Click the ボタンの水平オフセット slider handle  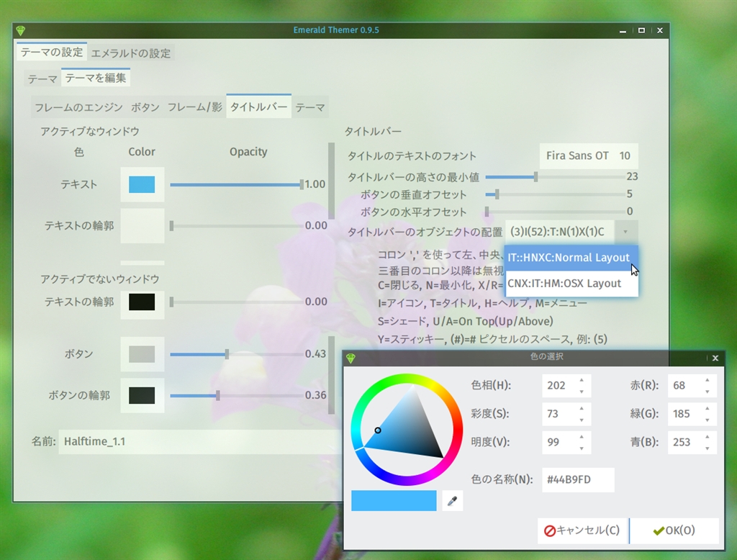487,212
